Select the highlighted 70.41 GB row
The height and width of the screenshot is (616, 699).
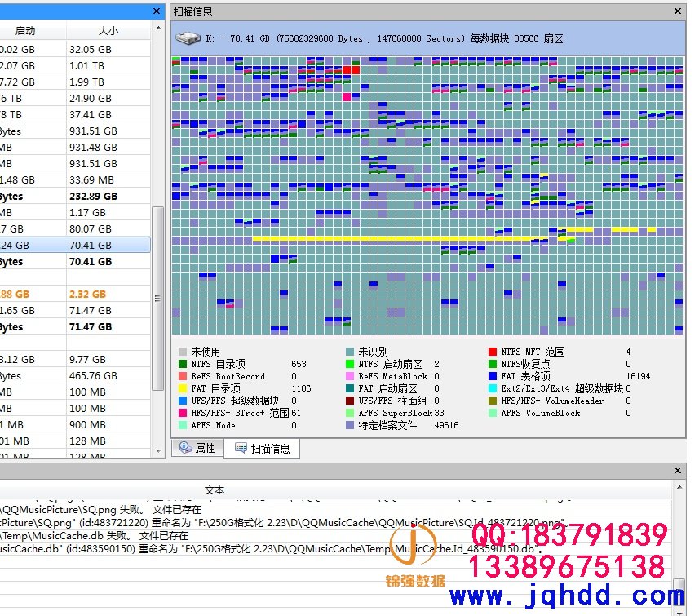tap(75, 246)
